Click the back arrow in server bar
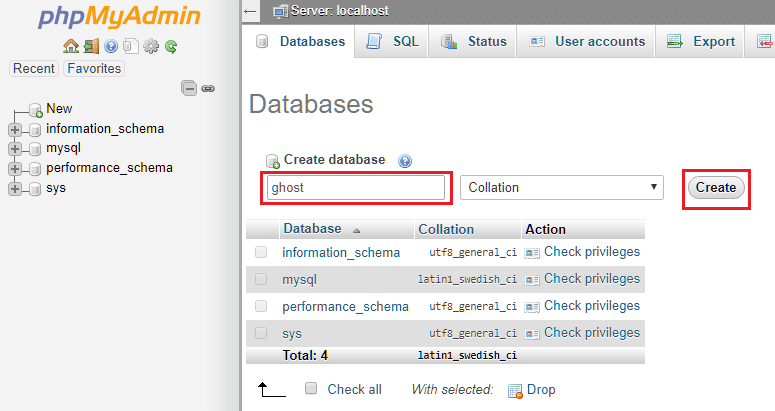The height and width of the screenshot is (411, 775). click(x=250, y=11)
